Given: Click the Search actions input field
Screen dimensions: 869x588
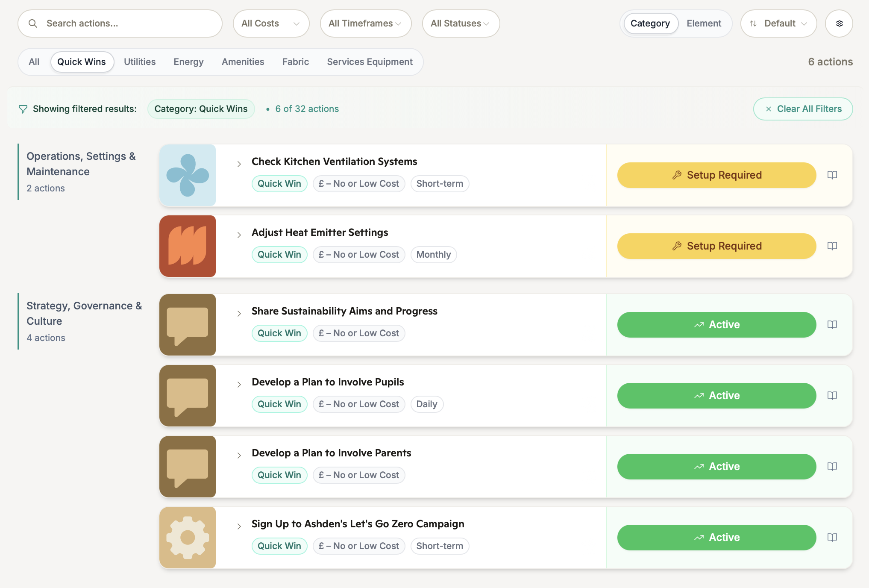Looking at the screenshot, I should click(120, 24).
